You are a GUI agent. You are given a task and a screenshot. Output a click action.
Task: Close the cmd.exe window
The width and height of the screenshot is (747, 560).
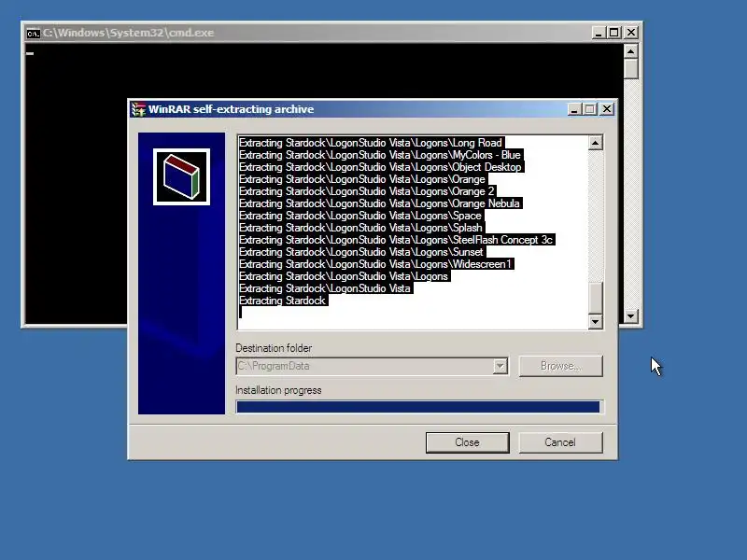(x=631, y=33)
